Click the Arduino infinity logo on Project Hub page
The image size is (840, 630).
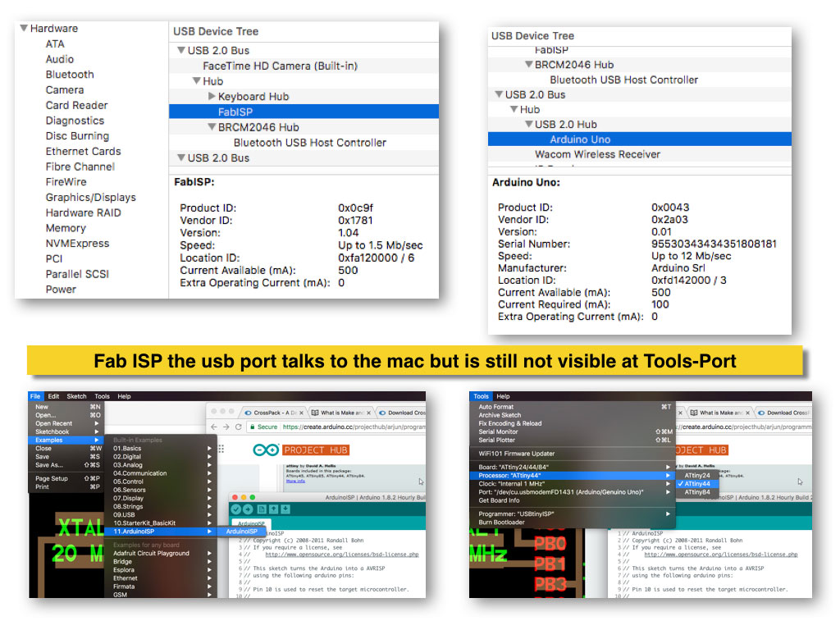point(266,450)
